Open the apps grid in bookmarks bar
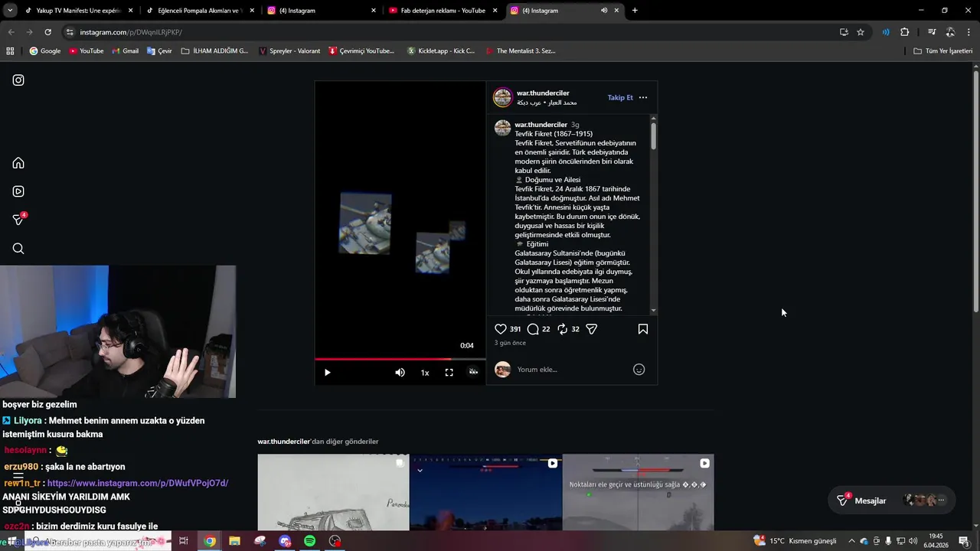 [x=10, y=51]
